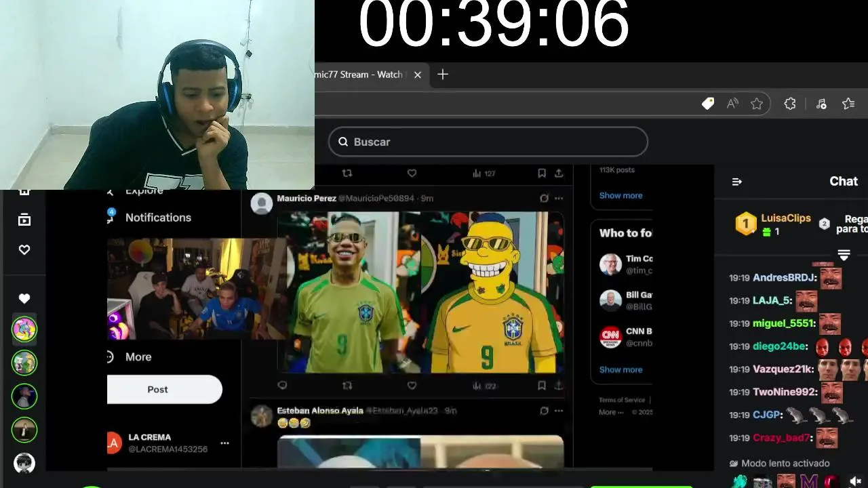Reply to Mauricio Perez post

pyautogui.click(x=282, y=386)
